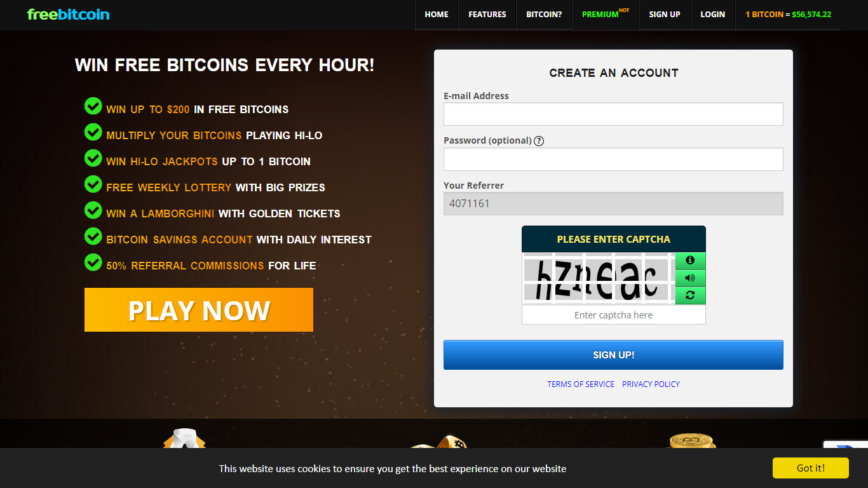Screen dimensions: 868x488
Task: Open the HOME menu item
Action: (x=437, y=15)
